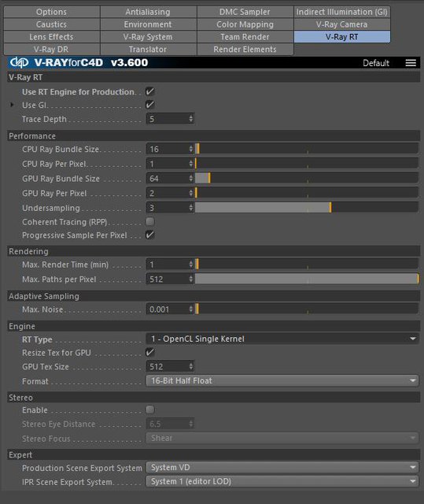Click the V-Ray for C4D logo icon
This screenshot has width=424, height=504.
click(19, 62)
